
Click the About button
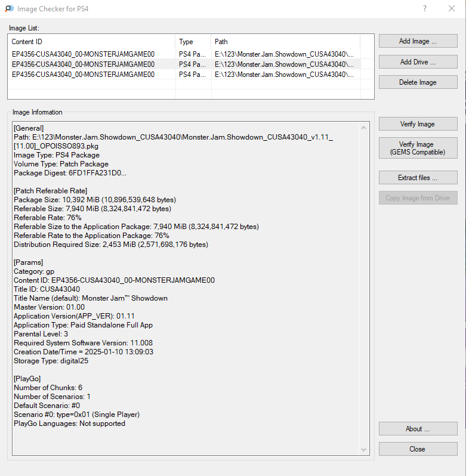(418, 429)
